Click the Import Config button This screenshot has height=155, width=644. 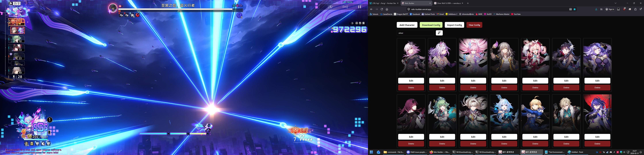point(454,25)
